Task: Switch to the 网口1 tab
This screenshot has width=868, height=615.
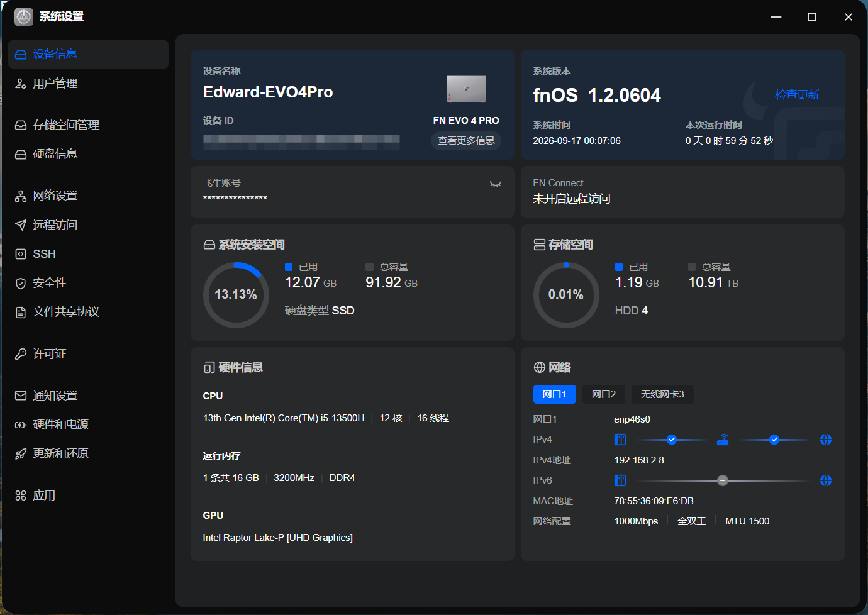Action: [x=555, y=394]
